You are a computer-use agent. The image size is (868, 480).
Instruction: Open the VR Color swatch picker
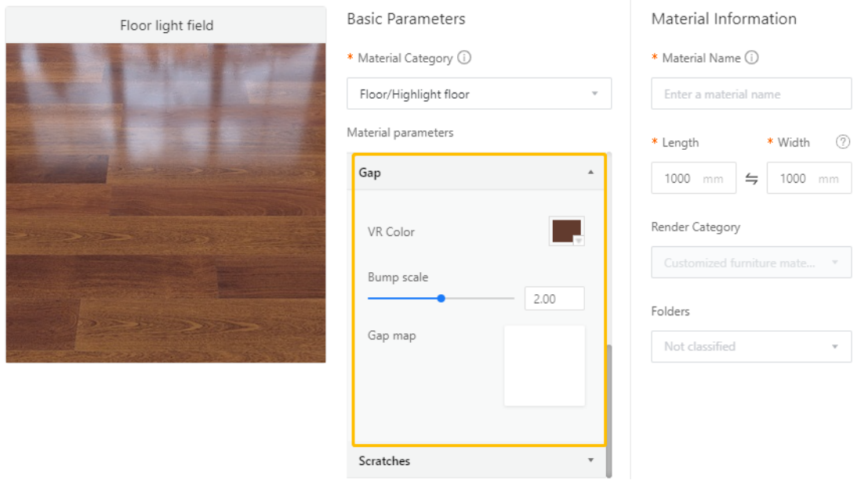[567, 231]
